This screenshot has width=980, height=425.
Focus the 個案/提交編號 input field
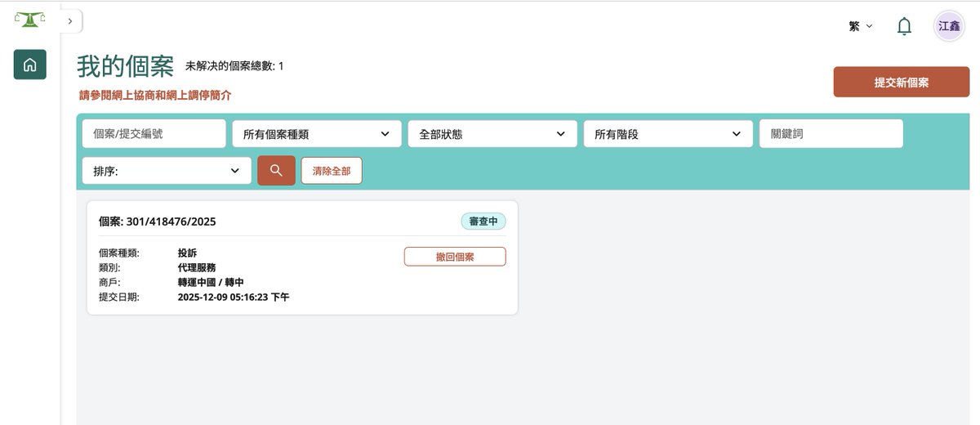pos(154,134)
